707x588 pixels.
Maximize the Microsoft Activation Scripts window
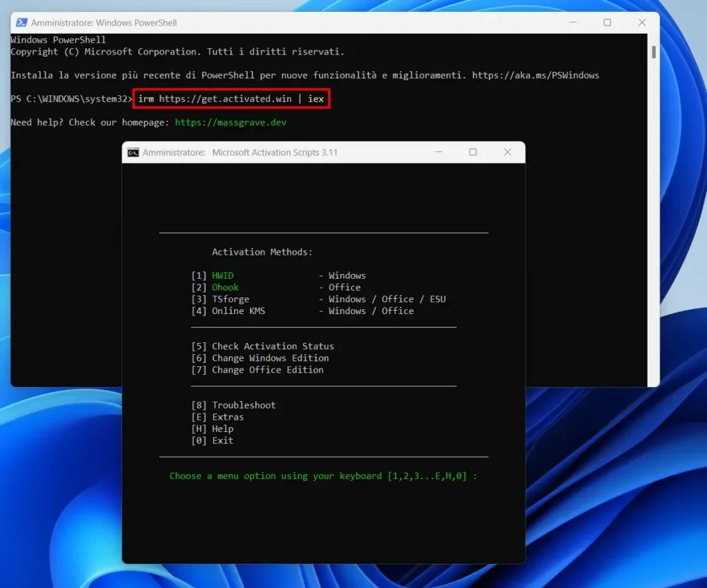tap(473, 153)
